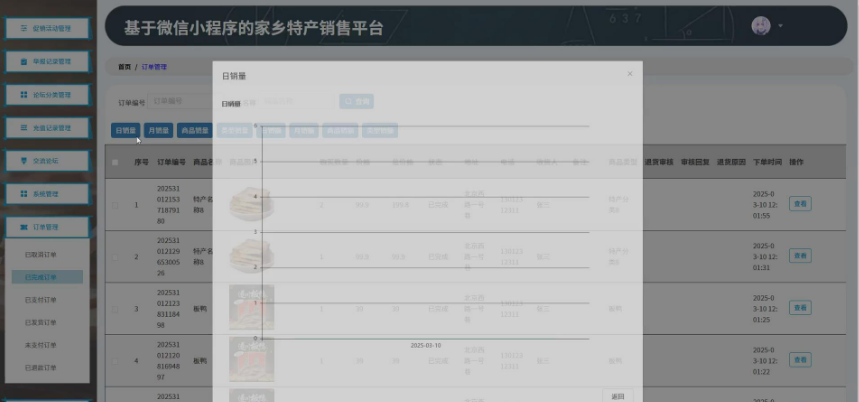859x402 pixels.
Task: Open 举报记录管理 in the sidebar
Action: [47, 62]
